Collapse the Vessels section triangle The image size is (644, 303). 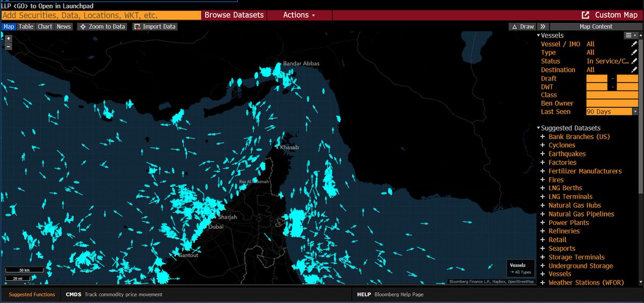click(538, 35)
